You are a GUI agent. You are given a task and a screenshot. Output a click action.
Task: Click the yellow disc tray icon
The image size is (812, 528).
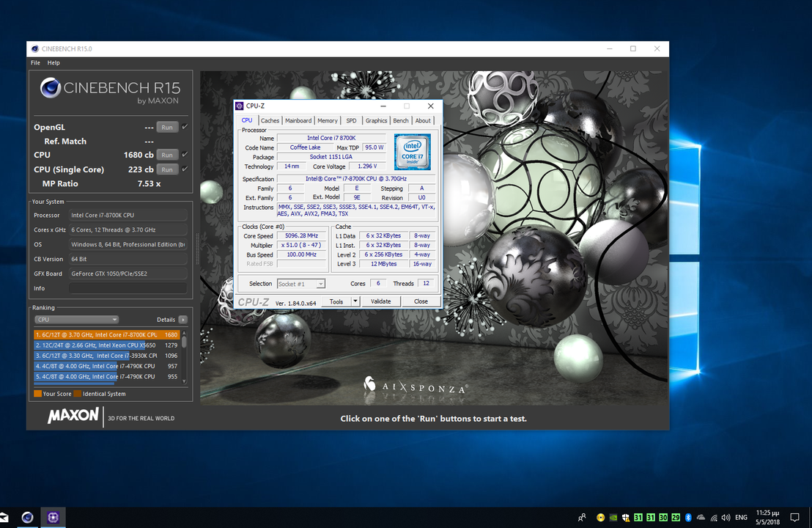coord(600,517)
